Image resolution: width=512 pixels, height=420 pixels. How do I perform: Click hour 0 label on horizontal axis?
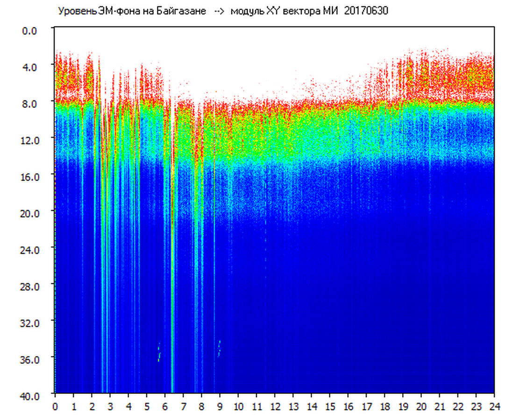(x=55, y=406)
